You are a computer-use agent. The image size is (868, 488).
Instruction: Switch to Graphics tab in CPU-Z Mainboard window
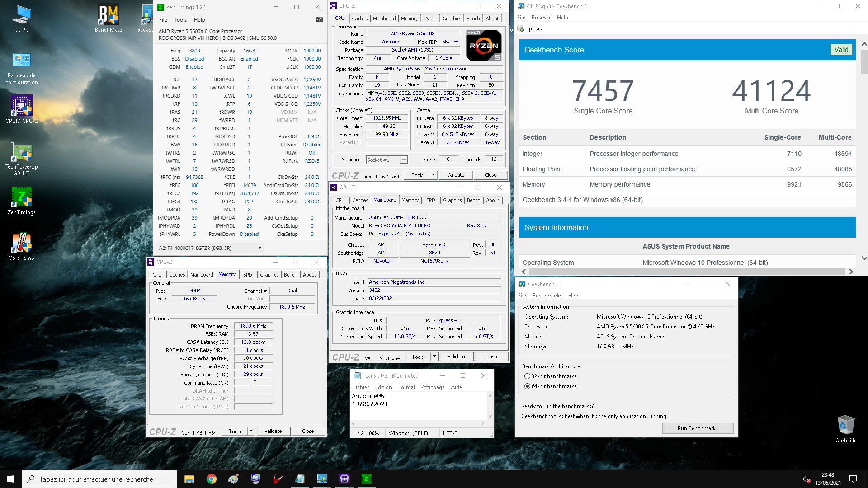(x=452, y=200)
